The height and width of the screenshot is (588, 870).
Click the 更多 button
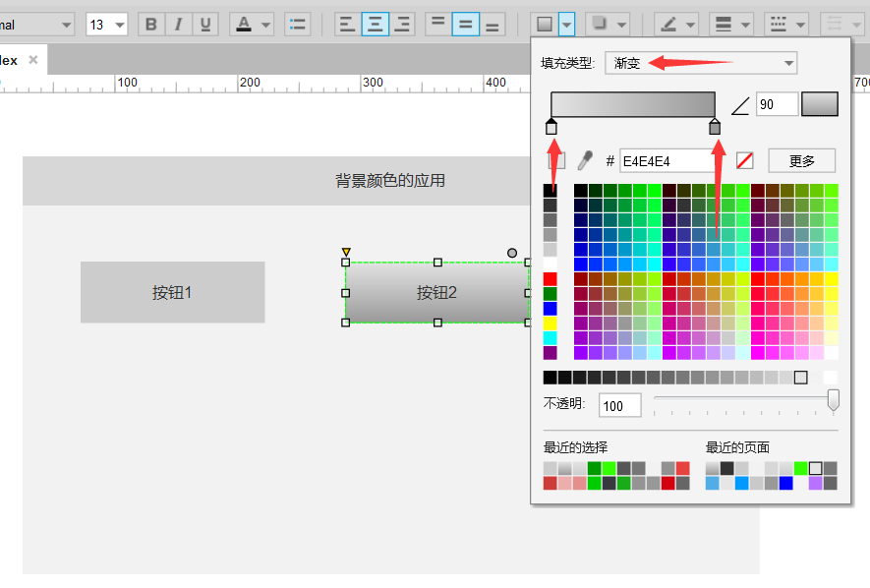[x=801, y=161]
